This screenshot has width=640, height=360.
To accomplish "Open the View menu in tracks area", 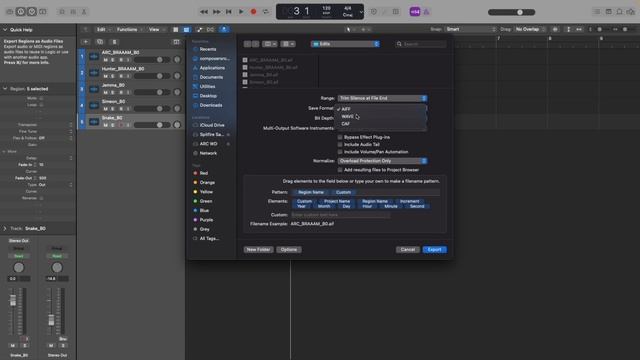I will 156,29.
